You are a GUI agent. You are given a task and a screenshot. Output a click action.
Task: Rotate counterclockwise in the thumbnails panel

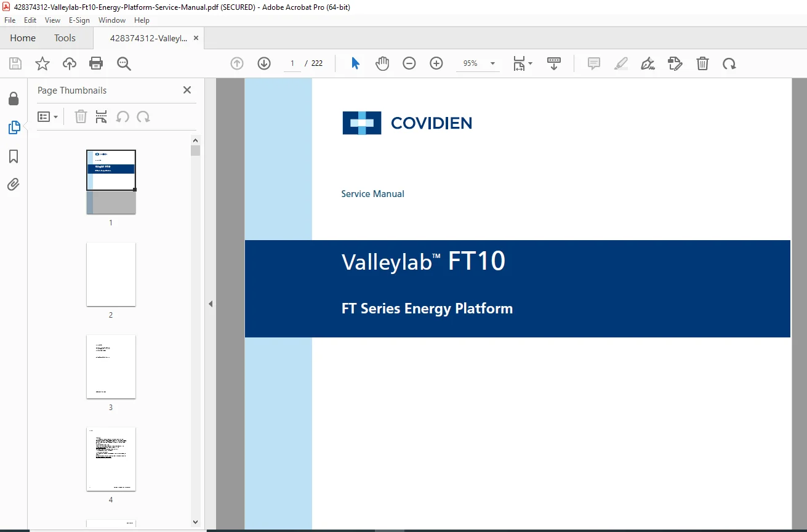122,116
